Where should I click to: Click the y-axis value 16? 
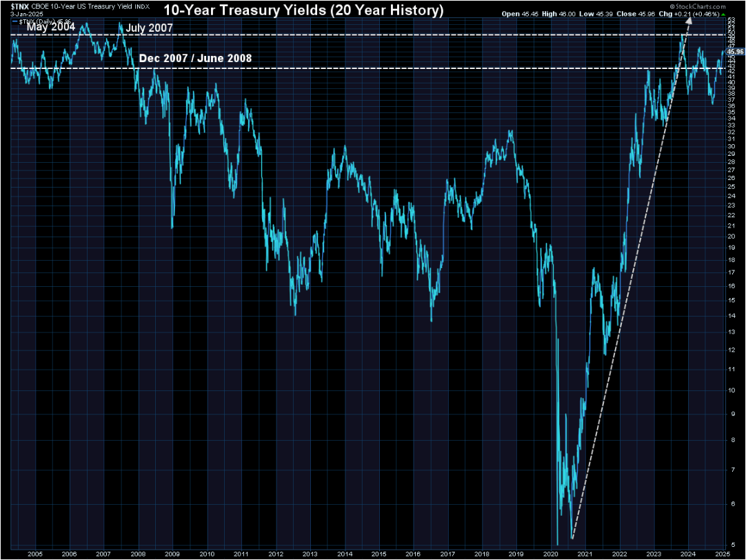(732, 286)
